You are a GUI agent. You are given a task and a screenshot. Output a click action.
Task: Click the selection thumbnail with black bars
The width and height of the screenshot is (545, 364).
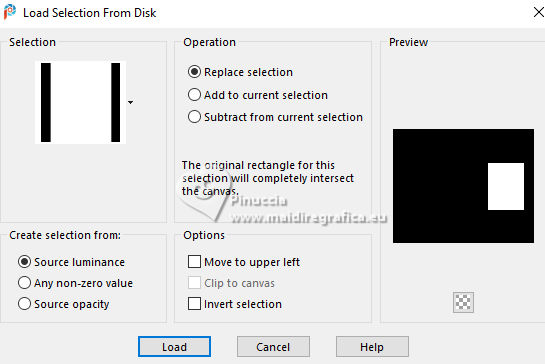[80, 102]
